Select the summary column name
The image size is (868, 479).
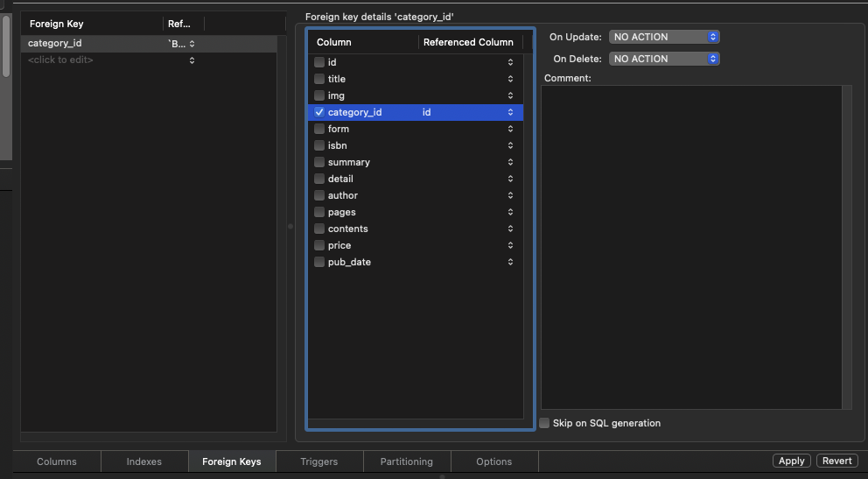349,162
